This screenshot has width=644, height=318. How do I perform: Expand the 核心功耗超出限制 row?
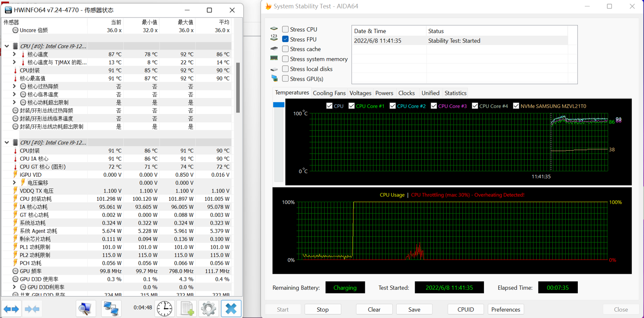click(14, 102)
